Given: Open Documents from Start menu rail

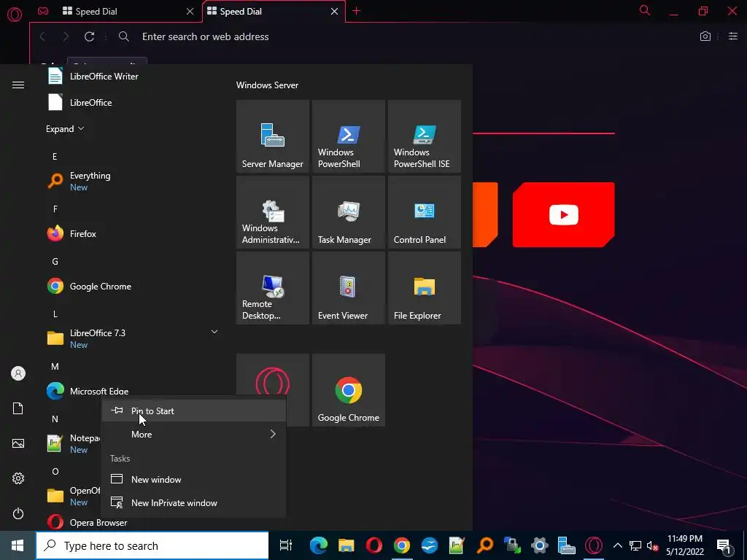Looking at the screenshot, I should [18, 408].
